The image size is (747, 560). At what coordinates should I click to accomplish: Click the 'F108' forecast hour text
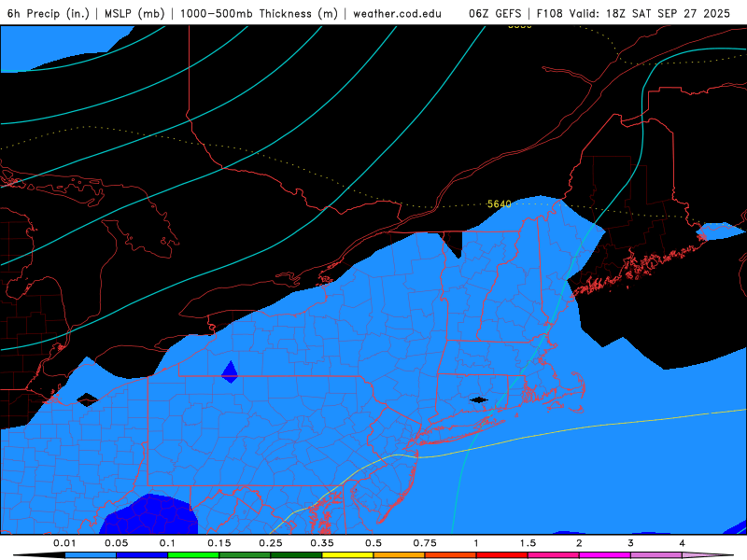coord(550,13)
